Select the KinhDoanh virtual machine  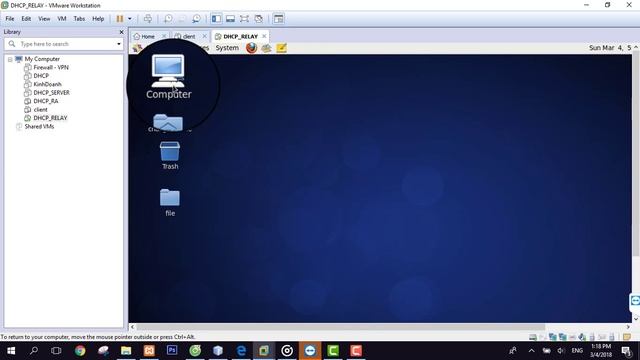[x=47, y=84]
